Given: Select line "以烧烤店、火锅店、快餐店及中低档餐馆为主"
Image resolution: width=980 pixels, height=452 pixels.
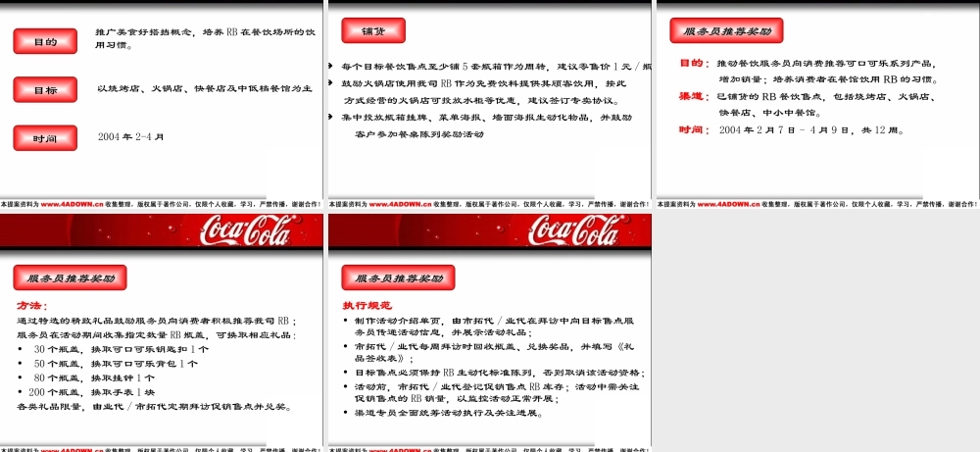Looking at the screenshot, I should (205, 89).
